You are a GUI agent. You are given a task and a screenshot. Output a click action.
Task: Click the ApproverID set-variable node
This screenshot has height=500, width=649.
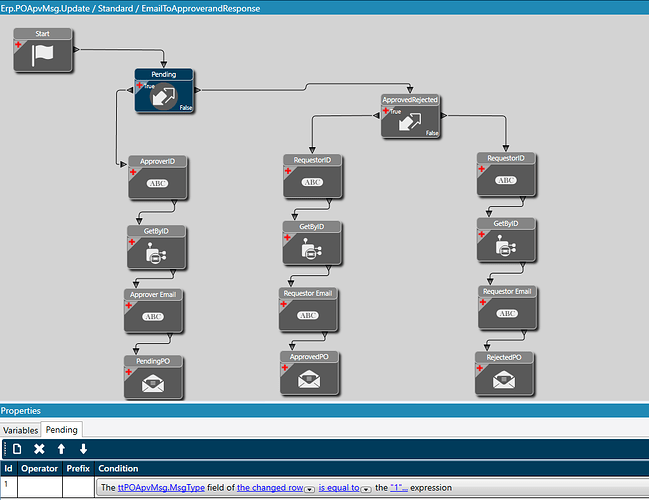tap(157, 178)
